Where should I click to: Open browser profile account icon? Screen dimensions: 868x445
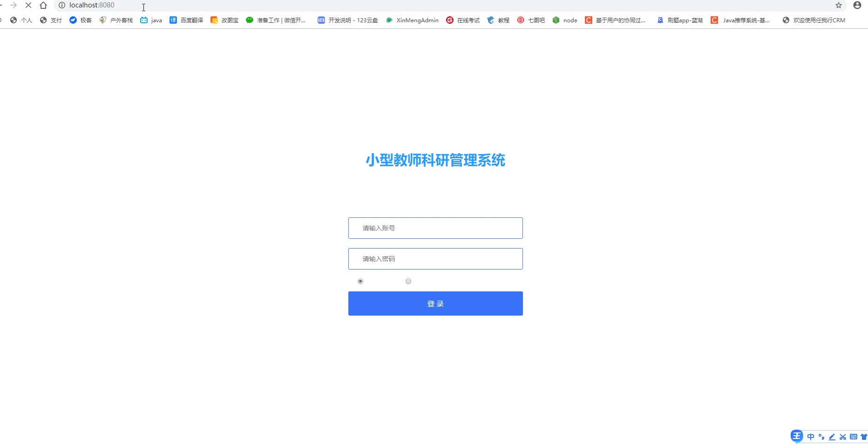point(857,5)
